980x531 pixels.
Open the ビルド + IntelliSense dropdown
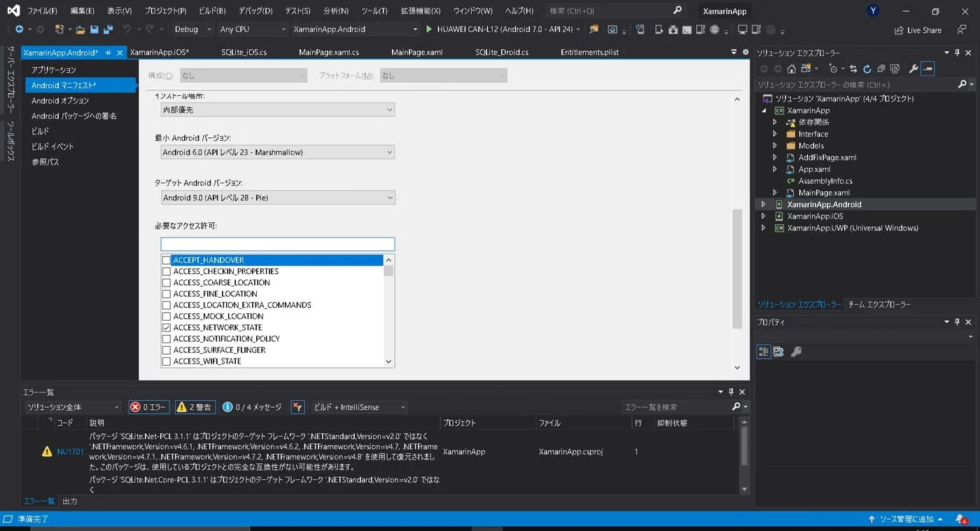tap(359, 407)
